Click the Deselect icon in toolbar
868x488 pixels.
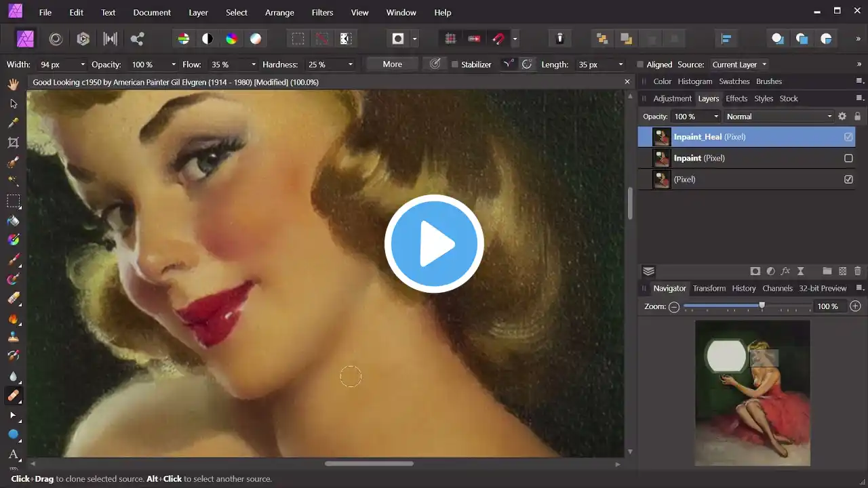322,39
